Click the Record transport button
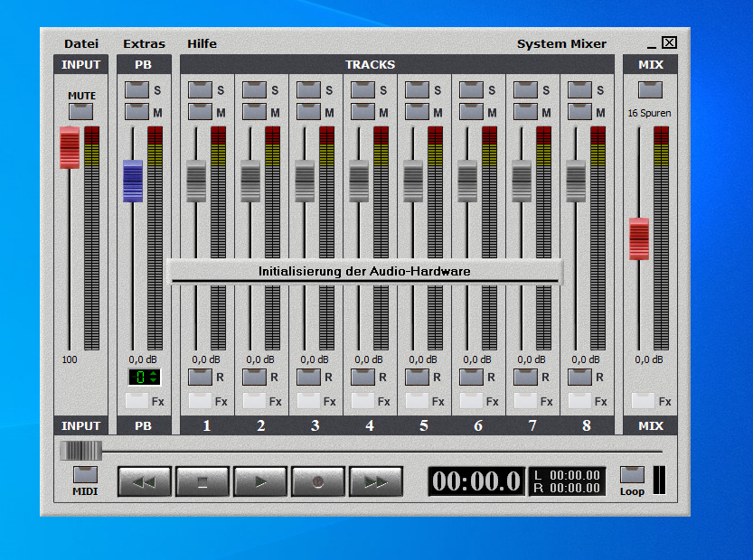This screenshot has width=753, height=560. coord(317,482)
